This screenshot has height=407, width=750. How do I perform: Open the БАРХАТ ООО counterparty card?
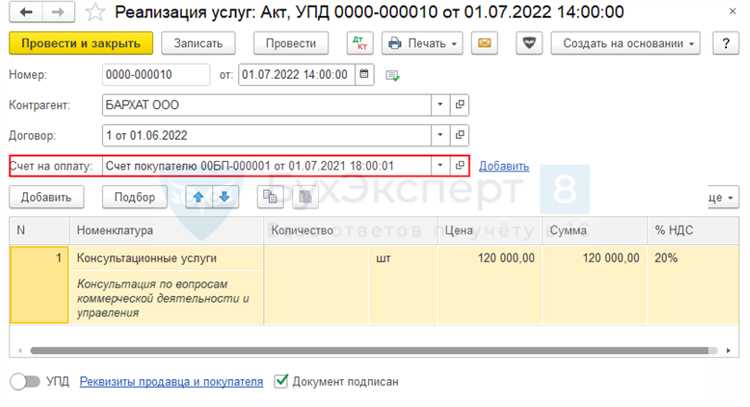click(x=459, y=105)
